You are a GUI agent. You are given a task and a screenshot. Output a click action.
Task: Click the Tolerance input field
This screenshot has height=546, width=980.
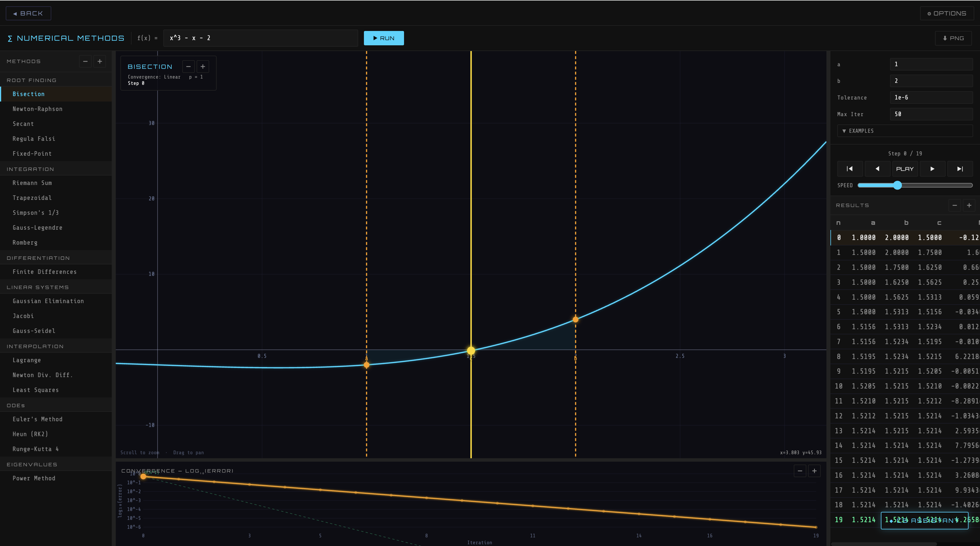931,97
